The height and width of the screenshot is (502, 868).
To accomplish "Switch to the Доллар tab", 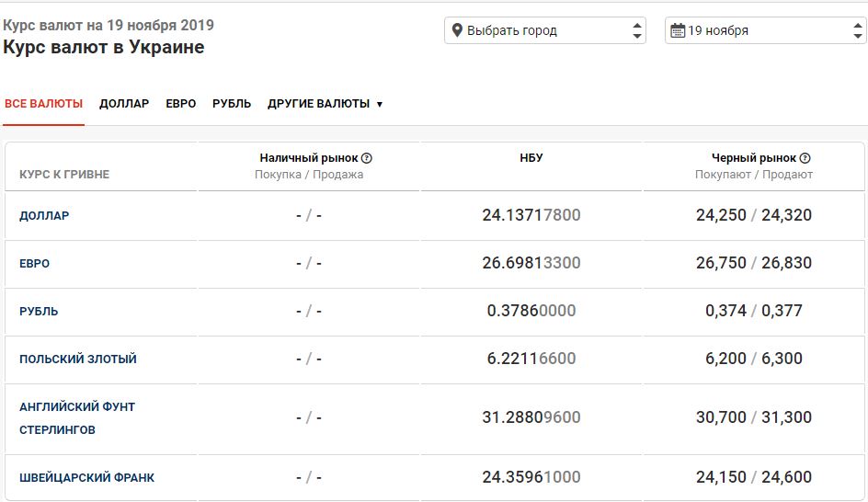I will 124,104.
